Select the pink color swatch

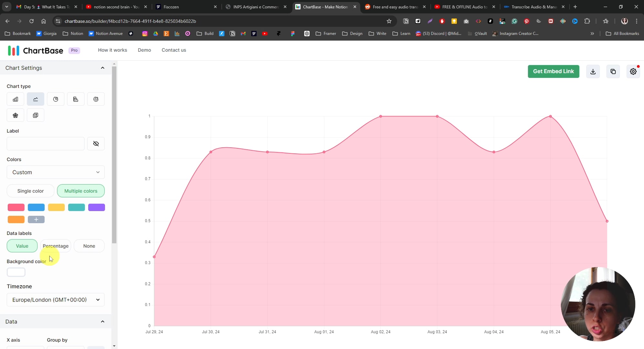point(16,207)
